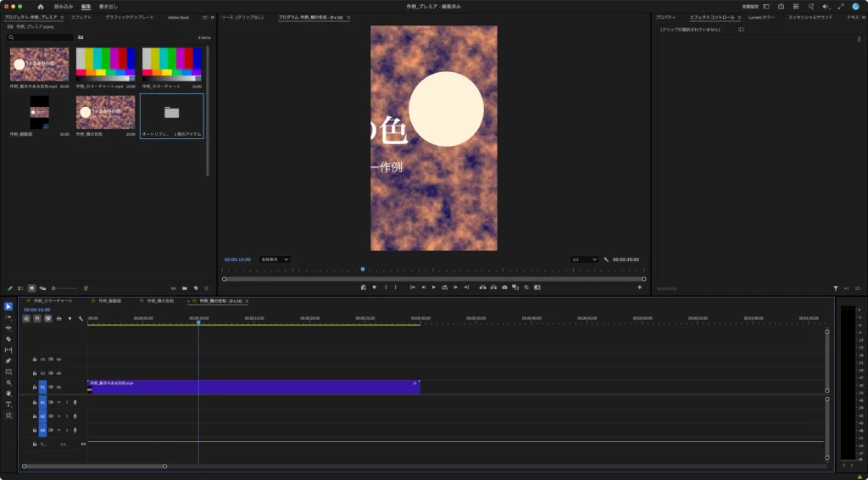Switch Project panel to list view
The width and height of the screenshot is (868, 480).
tap(21, 288)
